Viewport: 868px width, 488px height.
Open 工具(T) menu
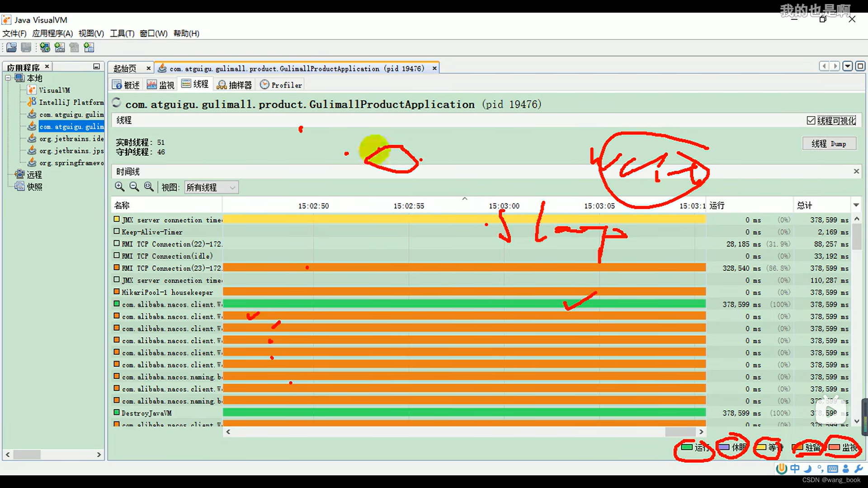[122, 33]
